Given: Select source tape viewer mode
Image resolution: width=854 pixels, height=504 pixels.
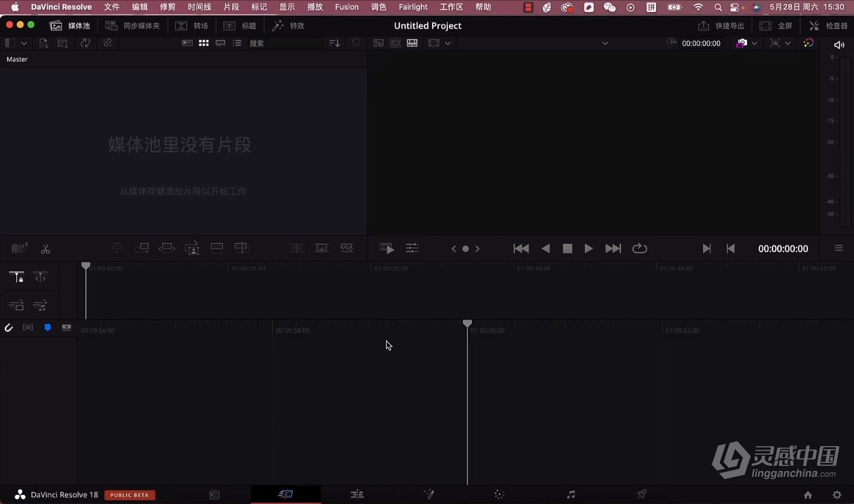Looking at the screenshot, I should pyautogui.click(x=395, y=43).
